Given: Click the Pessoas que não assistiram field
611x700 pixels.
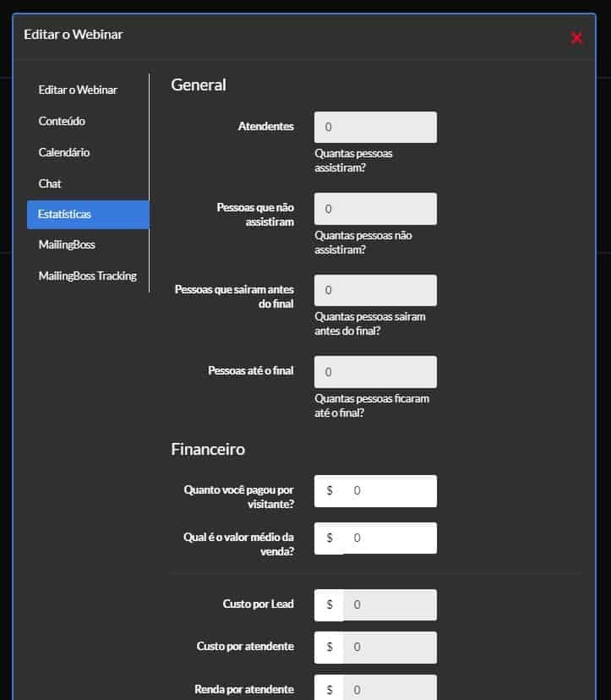Looking at the screenshot, I should click(375, 209).
